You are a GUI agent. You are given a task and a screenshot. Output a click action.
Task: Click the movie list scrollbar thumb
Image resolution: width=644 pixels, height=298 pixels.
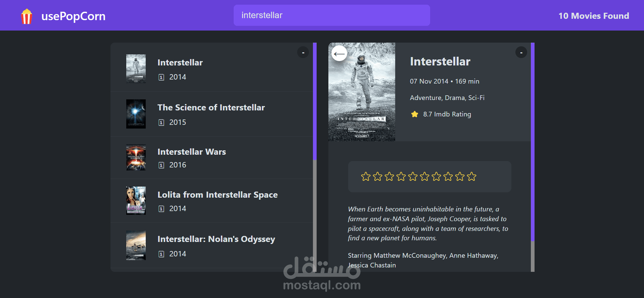(x=315, y=101)
